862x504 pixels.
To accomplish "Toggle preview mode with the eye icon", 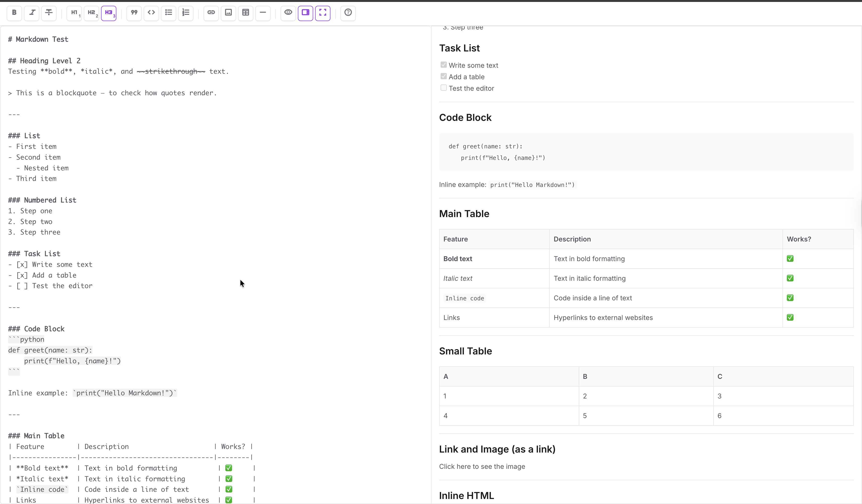I will click(288, 13).
